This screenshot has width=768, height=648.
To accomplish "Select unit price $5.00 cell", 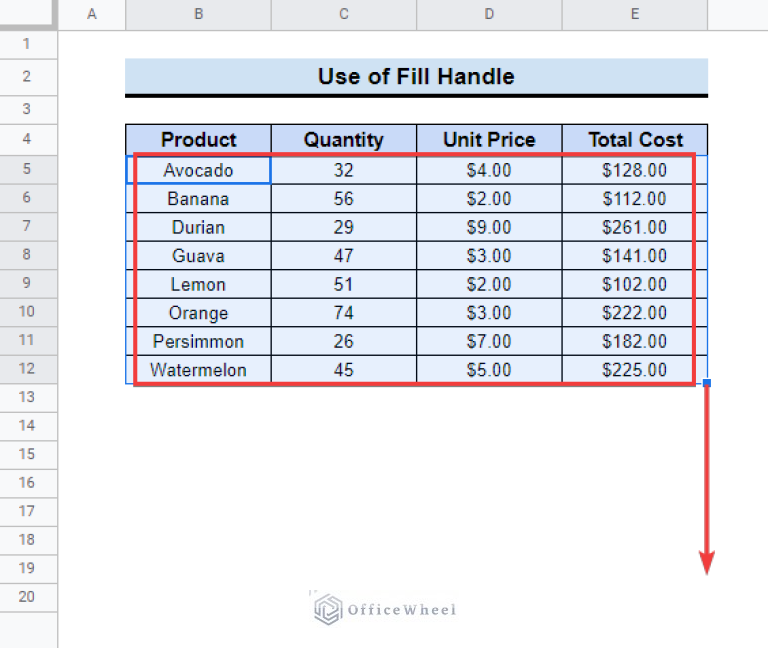I will [489, 369].
